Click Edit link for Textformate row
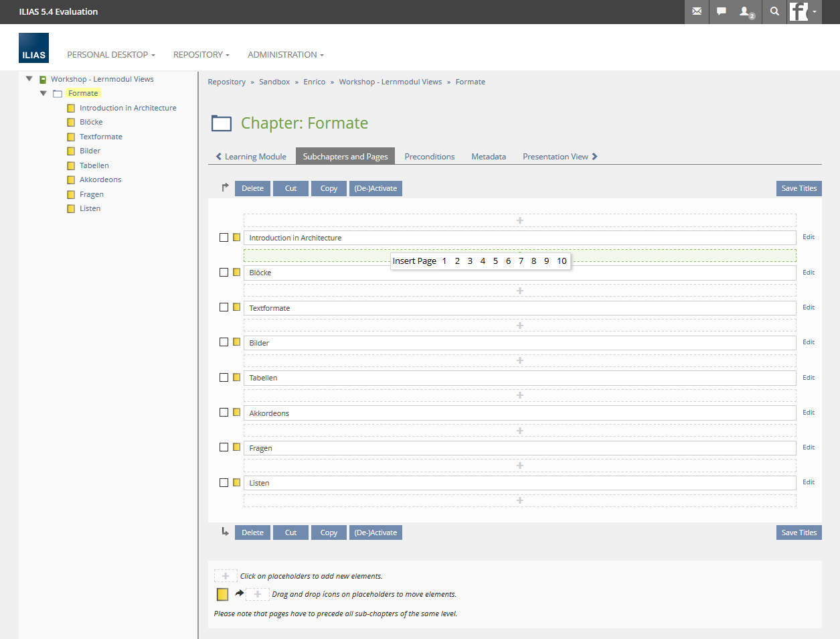Screen dimensions: 840x639 pos(808,307)
